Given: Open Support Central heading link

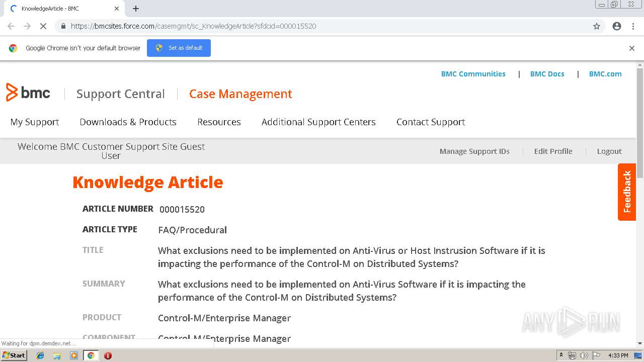Looking at the screenshot, I should point(120,94).
